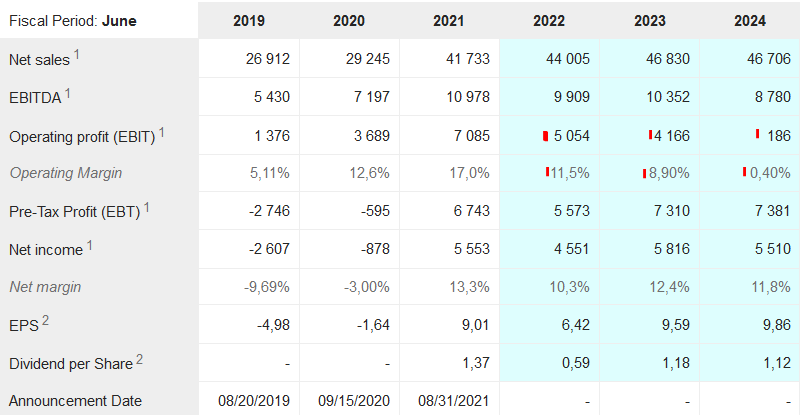Click footnote 2 superscript after EPS

[x=45, y=321]
